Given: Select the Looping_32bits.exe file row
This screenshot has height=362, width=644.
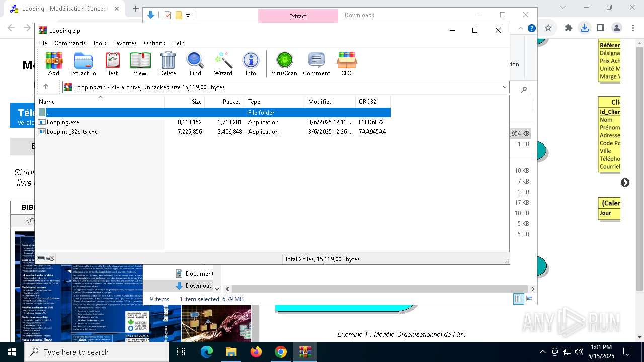Looking at the screenshot, I should (213, 132).
